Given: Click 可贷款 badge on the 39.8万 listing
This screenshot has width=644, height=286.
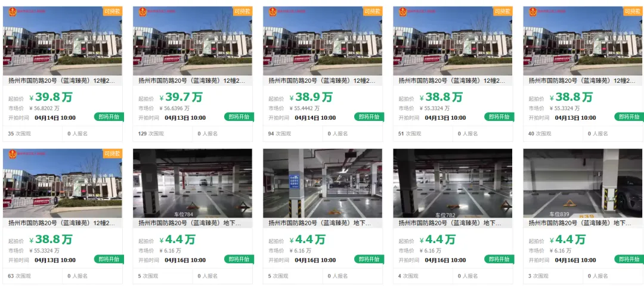Looking at the screenshot, I should pyautogui.click(x=112, y=11).
